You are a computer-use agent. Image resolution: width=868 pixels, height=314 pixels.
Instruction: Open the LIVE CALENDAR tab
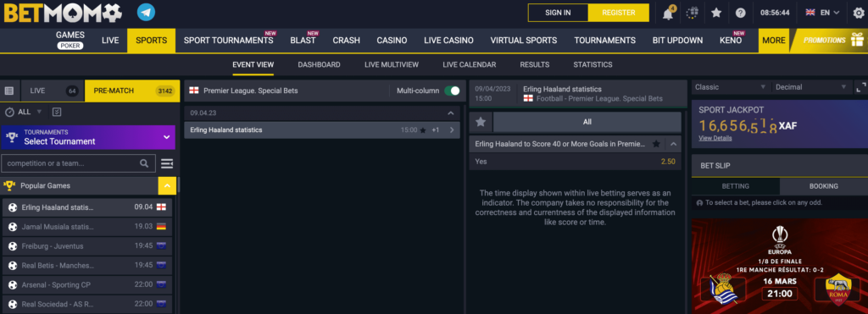click(469, 64)
